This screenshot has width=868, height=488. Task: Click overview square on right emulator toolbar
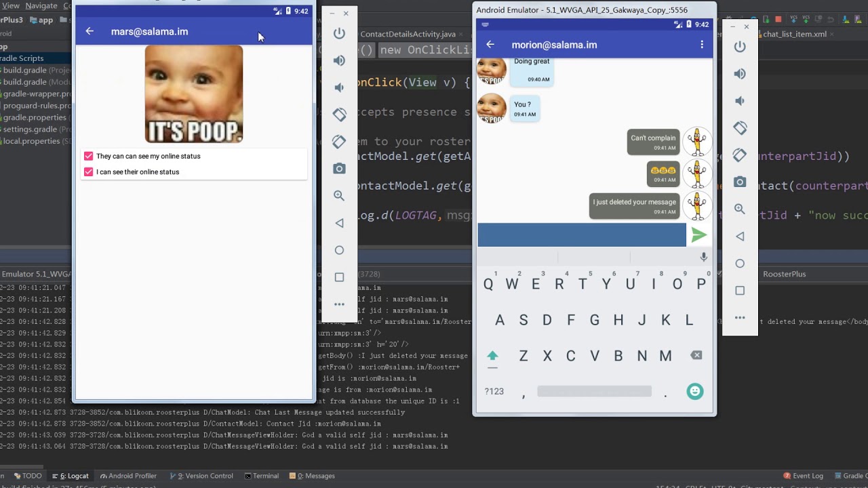[740, 291]
